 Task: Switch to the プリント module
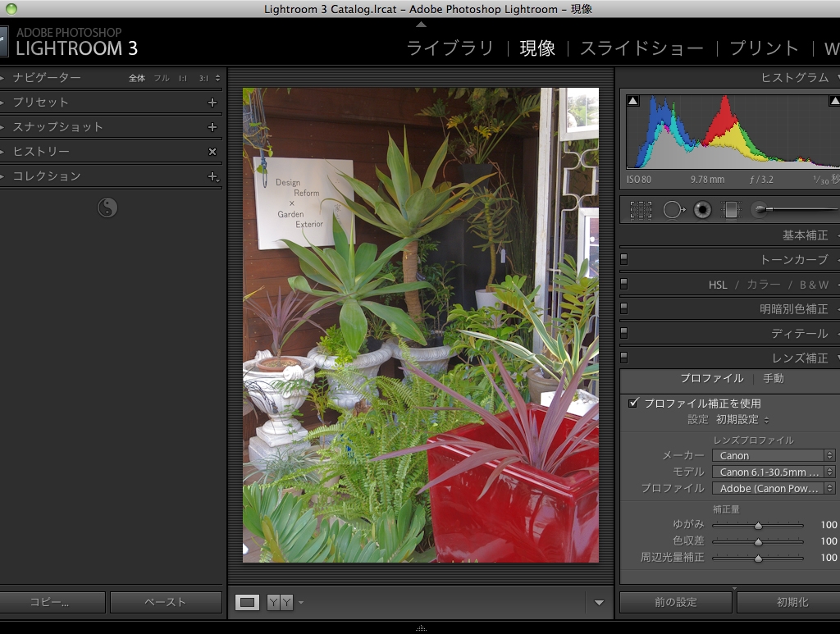click(765, 48)
